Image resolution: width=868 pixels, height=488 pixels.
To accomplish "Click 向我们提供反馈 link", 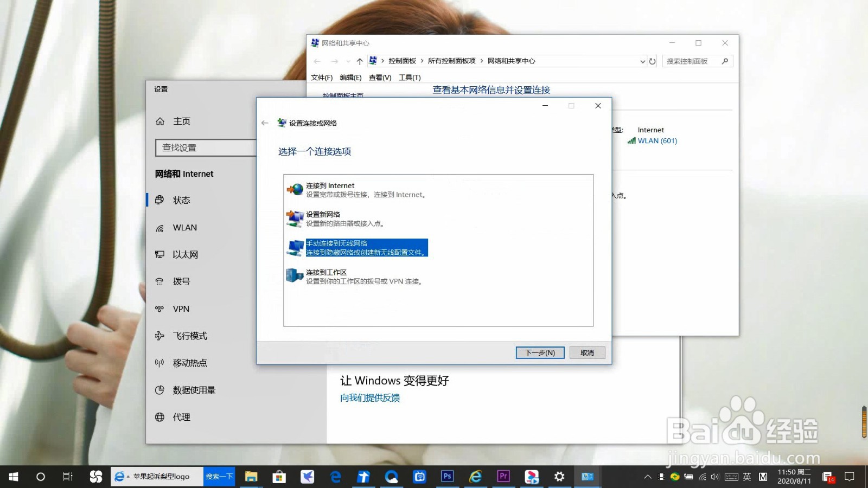I will pyautogui.click(x=370, y=398).
